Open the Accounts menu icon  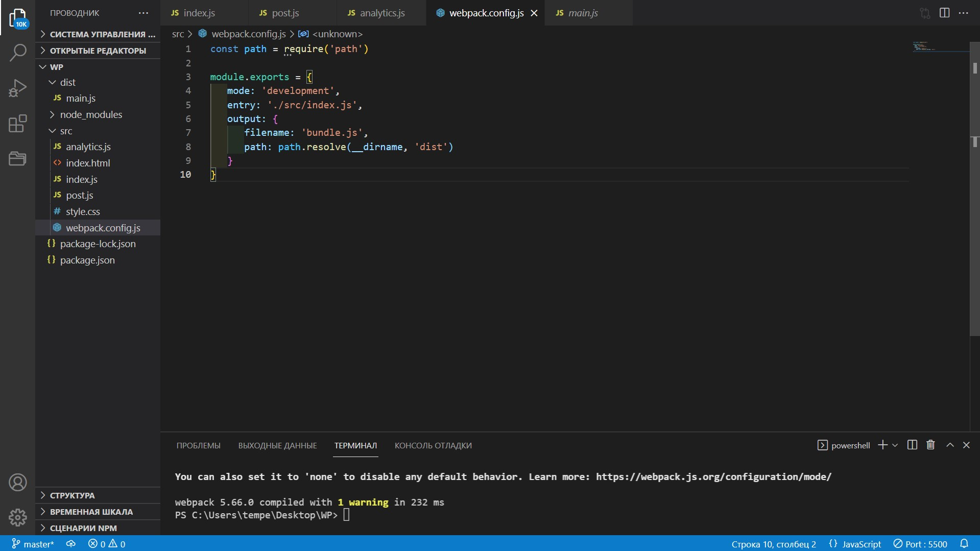18,483
